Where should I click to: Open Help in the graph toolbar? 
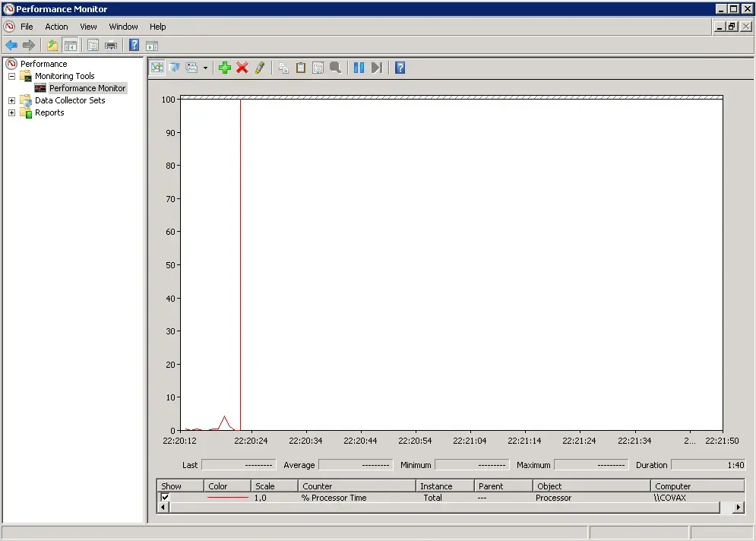(400, 68)
